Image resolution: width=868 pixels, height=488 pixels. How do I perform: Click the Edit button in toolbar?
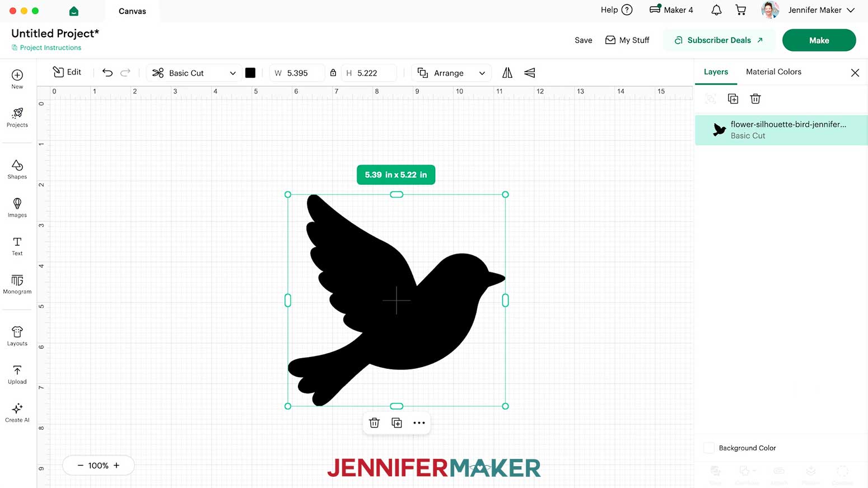click(x=67, y=72)
